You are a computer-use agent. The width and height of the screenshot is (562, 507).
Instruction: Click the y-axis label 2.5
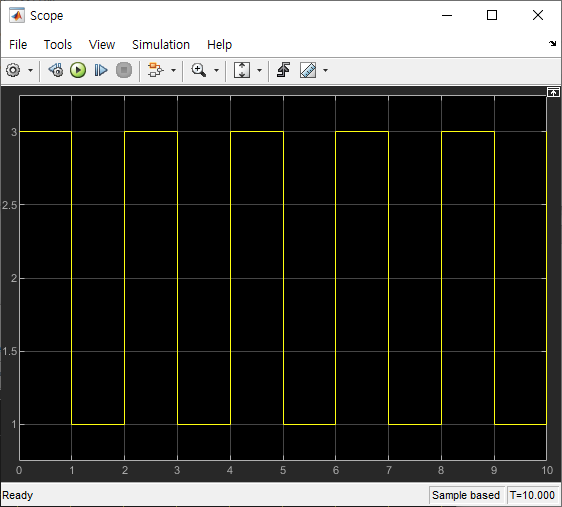pos(9,205)
